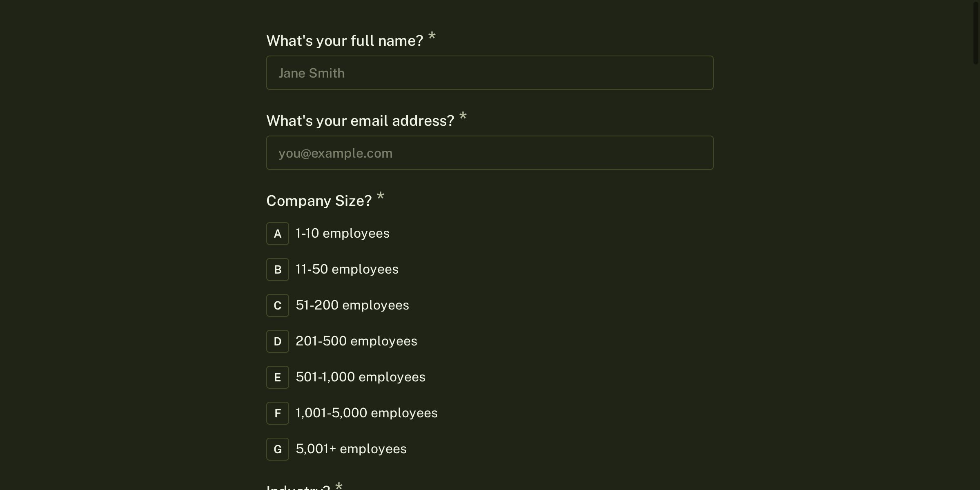The width and height of the screenshot is (980, 490).
Task: Click the "F" key badge next to 1,001-5,000 employees
Action: coord(277,413)
